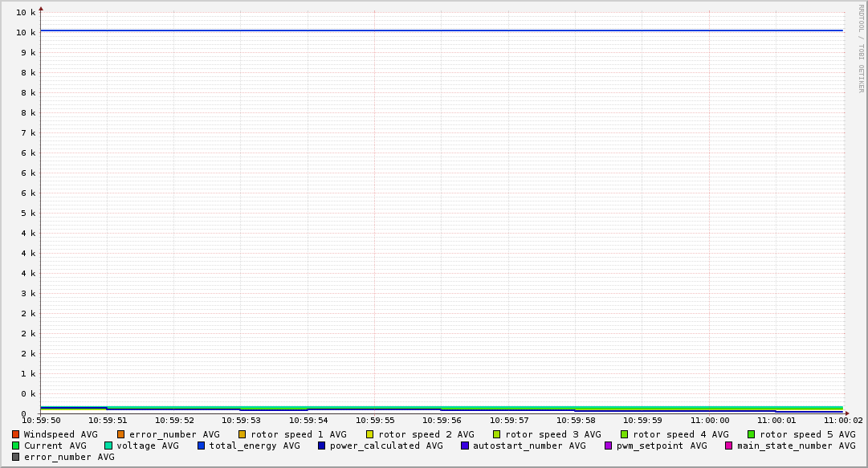Image resolution: width=868 pixels, height=468 pixels.
Task: Click the RRDTOOL / TOBI OETIKER watermark
Action: coord(861,48)
